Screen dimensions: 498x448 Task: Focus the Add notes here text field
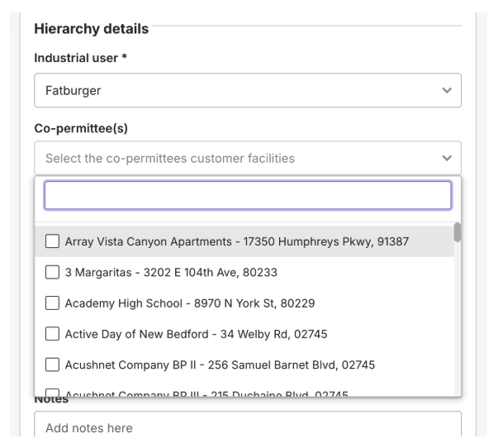(x=248, y=429)
